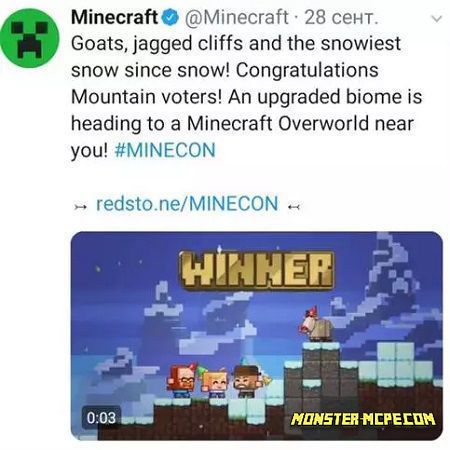Click the tweet body text about goats

tap(247, 97)
